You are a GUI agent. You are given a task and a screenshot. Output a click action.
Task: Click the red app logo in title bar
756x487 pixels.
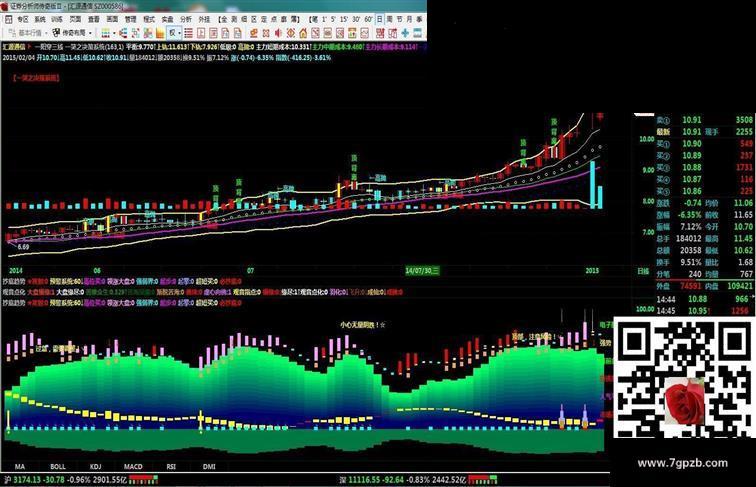click(4, 7)
